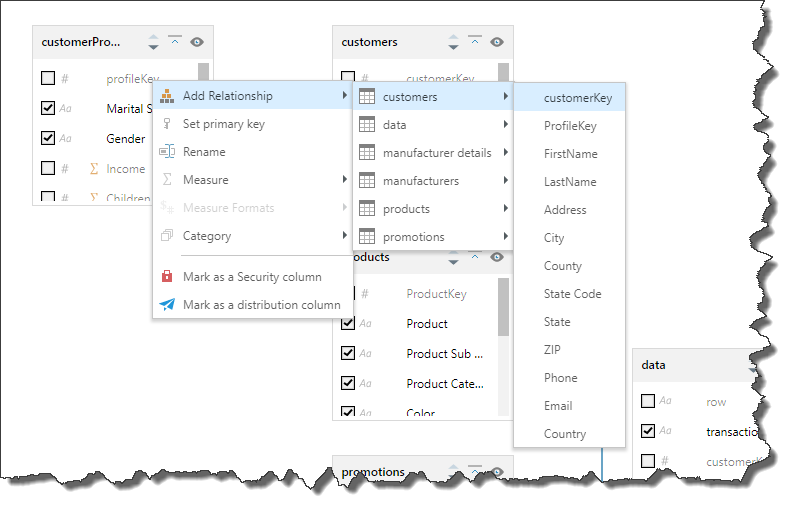
Task: Click the paper plane distribution column icon
Action: [167, 305]
